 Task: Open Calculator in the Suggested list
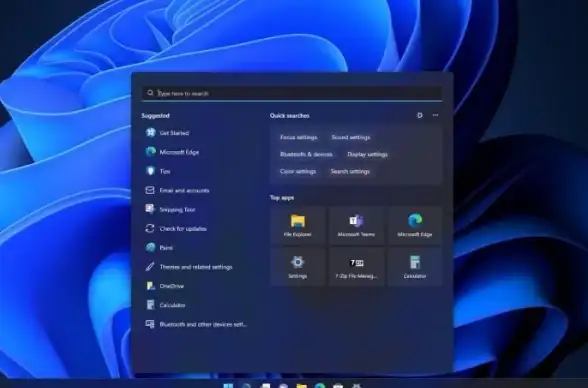165,305
